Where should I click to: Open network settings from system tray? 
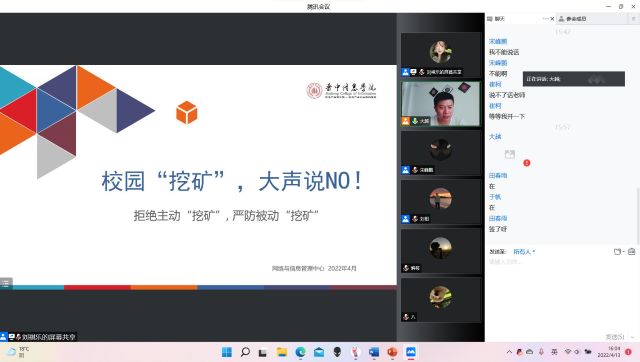click(x=568, y=352)
